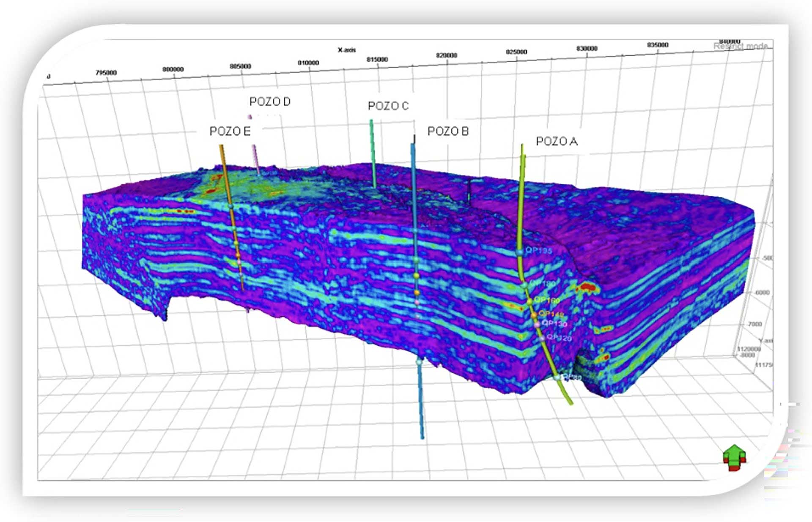The width and height of the screenshot is (812, 522).
Task: Click the POZO E well label
Action: pyautogui.click(x=230, y=131)
